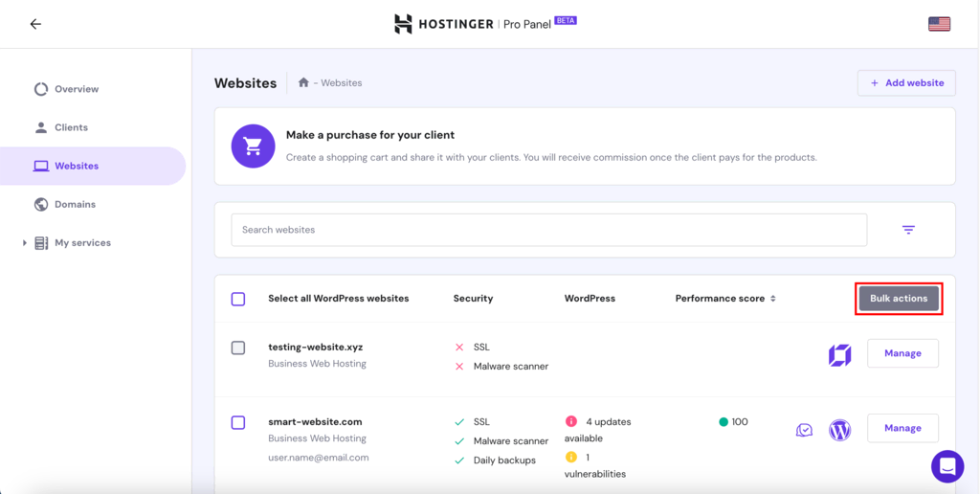
Task: Click the smart-website.com domain name
Action: click(315, 422)
